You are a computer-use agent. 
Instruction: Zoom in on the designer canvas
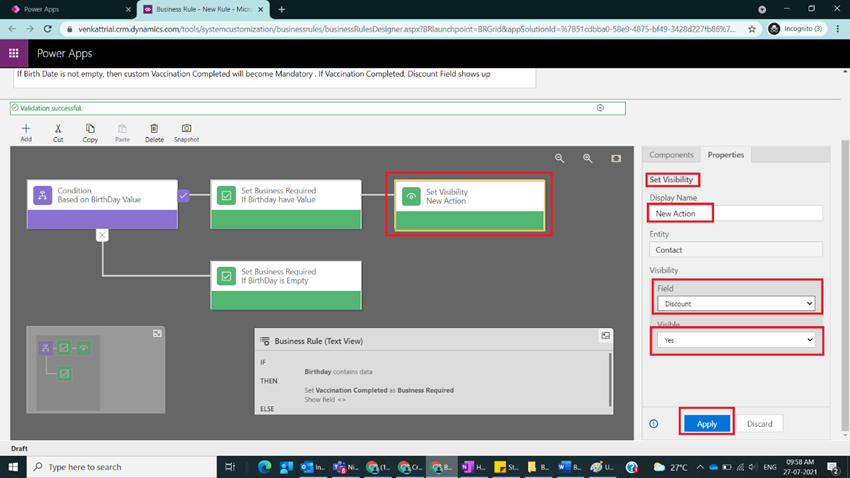click(x=588, y=158)
